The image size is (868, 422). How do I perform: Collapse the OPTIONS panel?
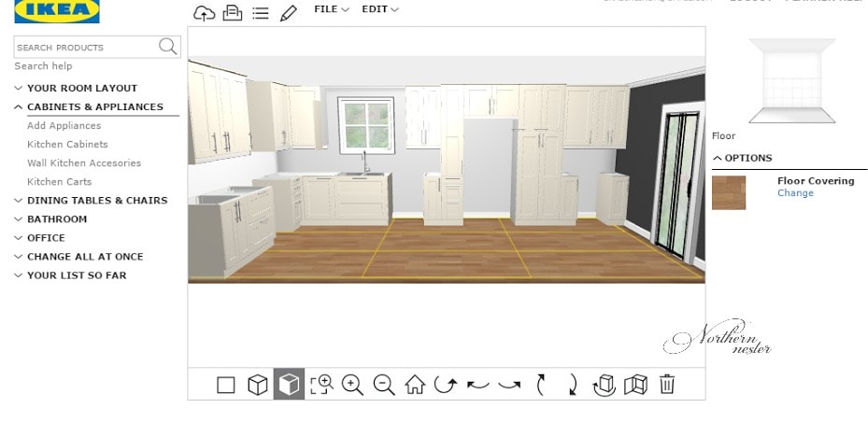(743, 158)
